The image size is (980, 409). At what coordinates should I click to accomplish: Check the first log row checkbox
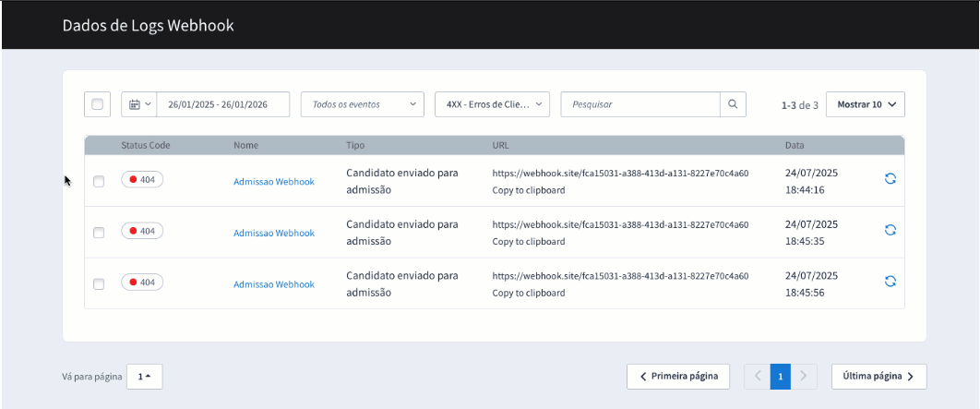click(x=99, y=182)
